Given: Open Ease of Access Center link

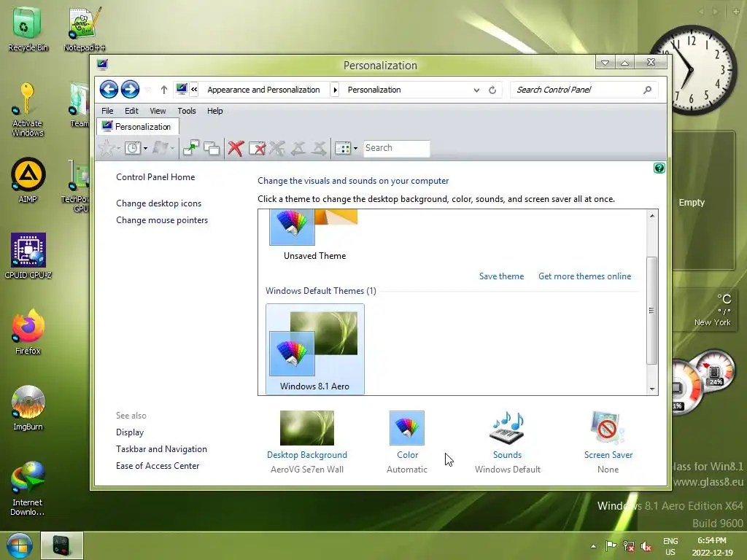Looking at the screenshot, I should (158, 466).
